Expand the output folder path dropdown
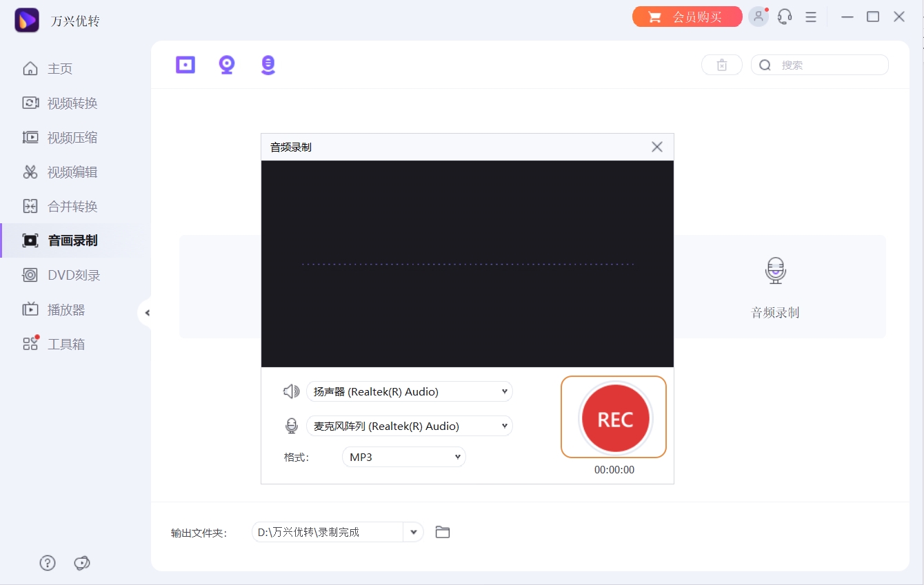Screen dimensions: 924x585 click(x=413, y=531)
